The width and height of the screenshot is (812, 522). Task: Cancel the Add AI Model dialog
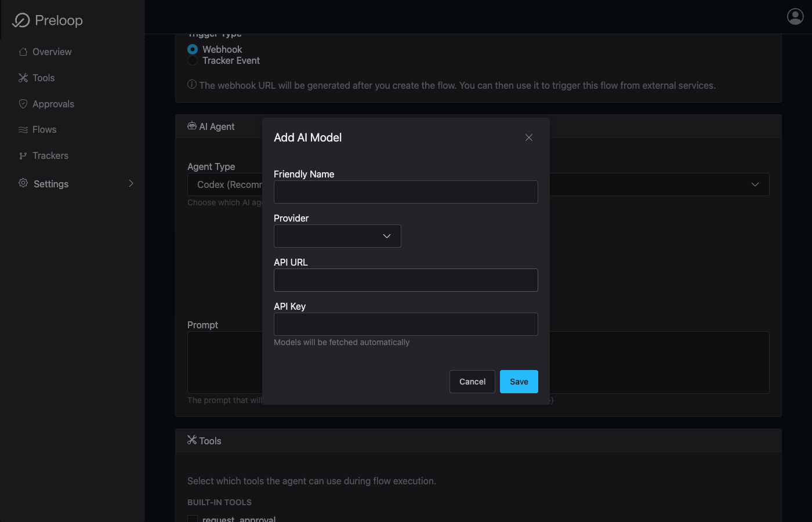click(472, 381)
